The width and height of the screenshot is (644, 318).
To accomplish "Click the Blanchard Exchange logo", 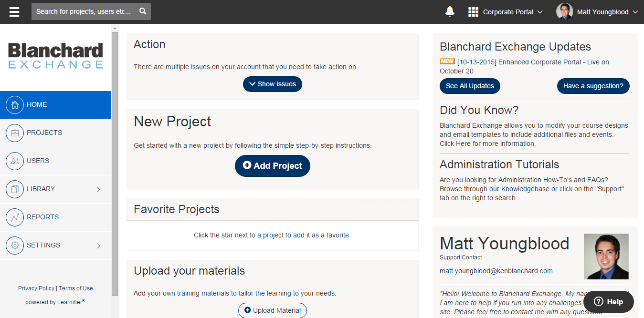I will (x=55, y=56).
